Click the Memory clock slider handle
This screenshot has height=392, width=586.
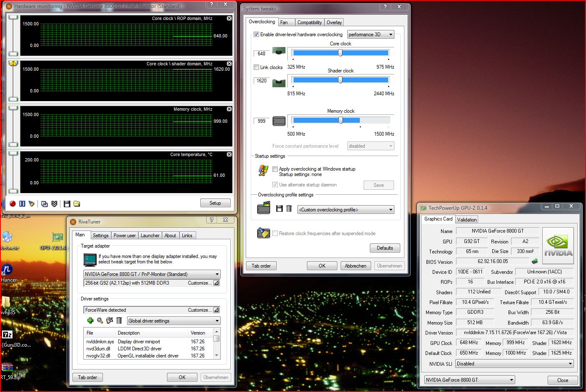pos(341,120)
